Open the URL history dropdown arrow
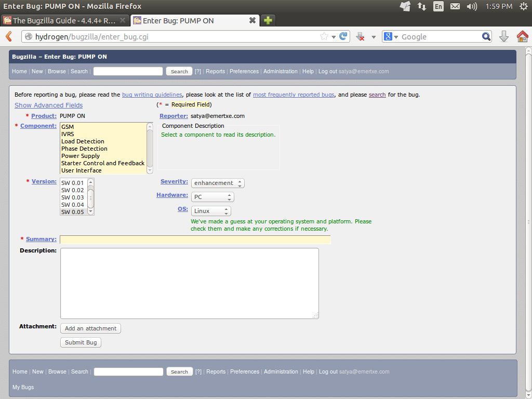532x399 pixels. click(x=334, y=37)
